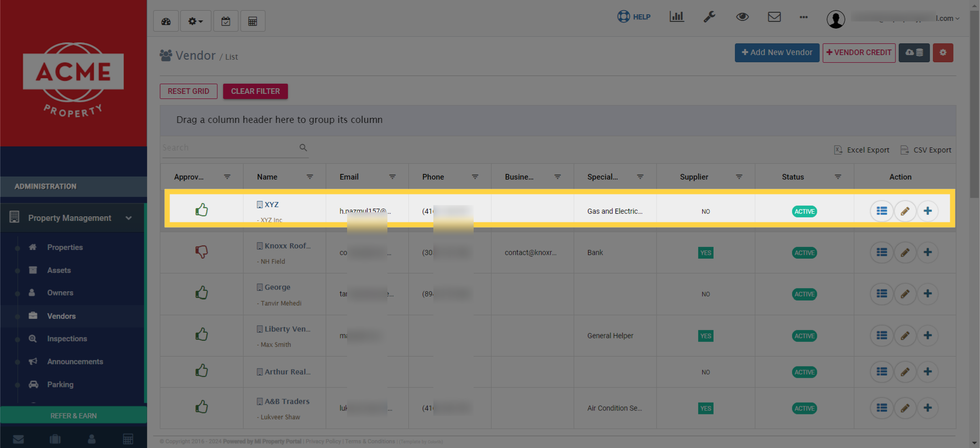Open the three-dots more menu
Viewport: 980px width, 448px height.
(804, 17)
